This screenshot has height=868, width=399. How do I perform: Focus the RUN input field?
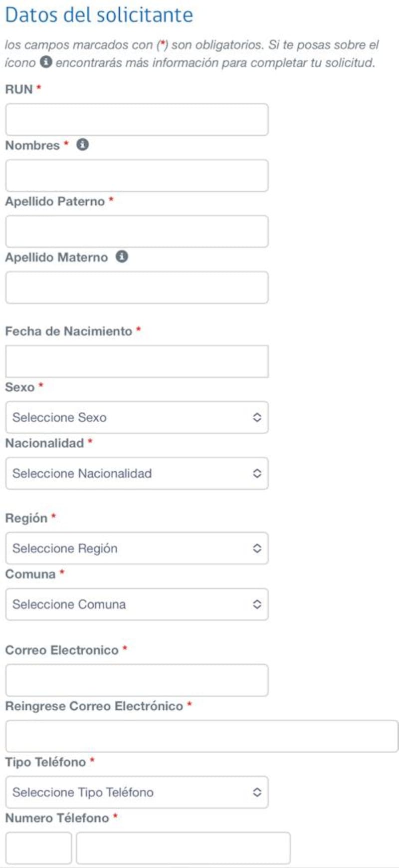coord(137,120)
